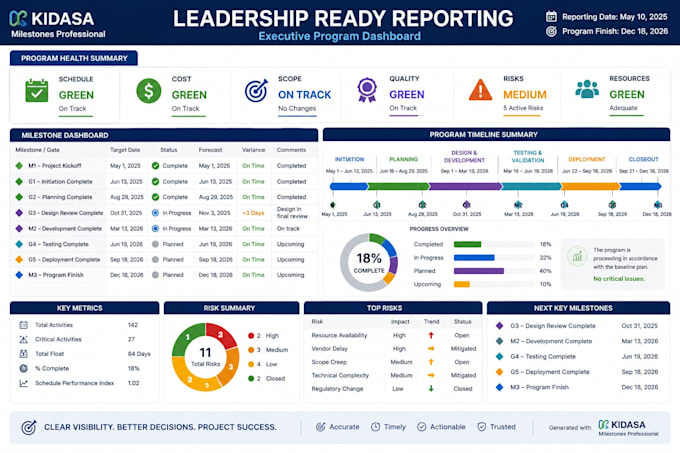Select the Risk Summary panel header
The height and width of the screenshot is (453, 680).
point(232,308)
